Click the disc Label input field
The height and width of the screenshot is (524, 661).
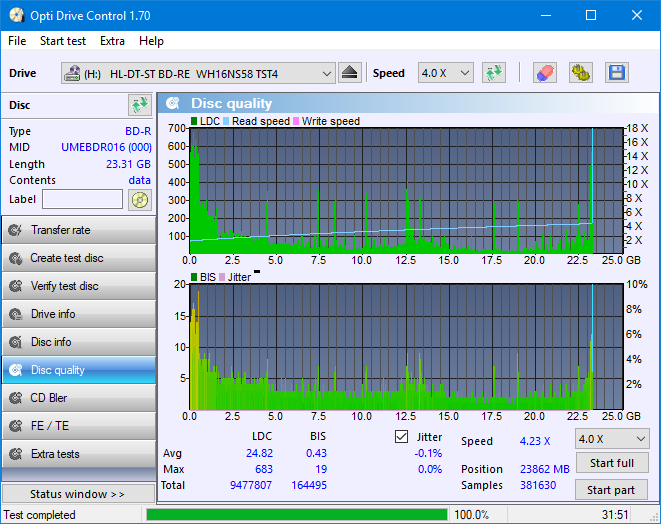83,199
